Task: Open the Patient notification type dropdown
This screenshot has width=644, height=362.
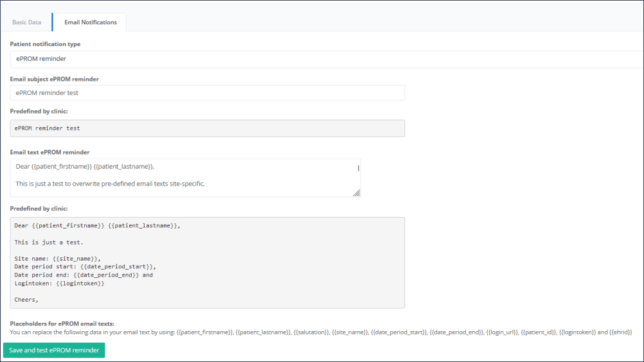Action: (x=321, y=59)
